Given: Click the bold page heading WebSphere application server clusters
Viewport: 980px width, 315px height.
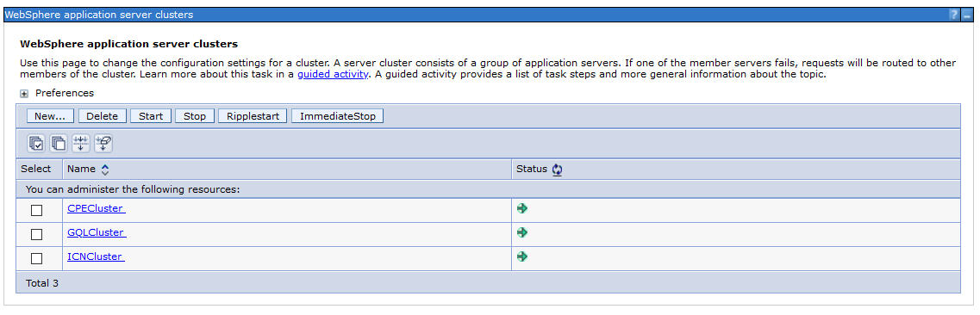Looking at the screenshot, I should pos(128,44).
